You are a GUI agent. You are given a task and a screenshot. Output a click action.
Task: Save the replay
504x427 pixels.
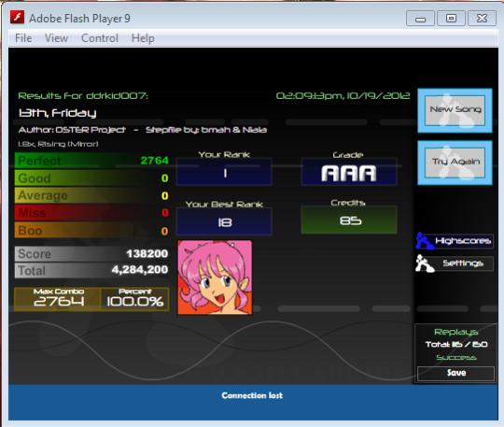455,373
